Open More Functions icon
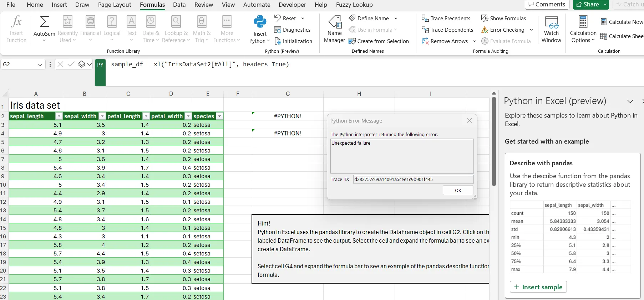This screenshot has height=300, width=644. 227,21
